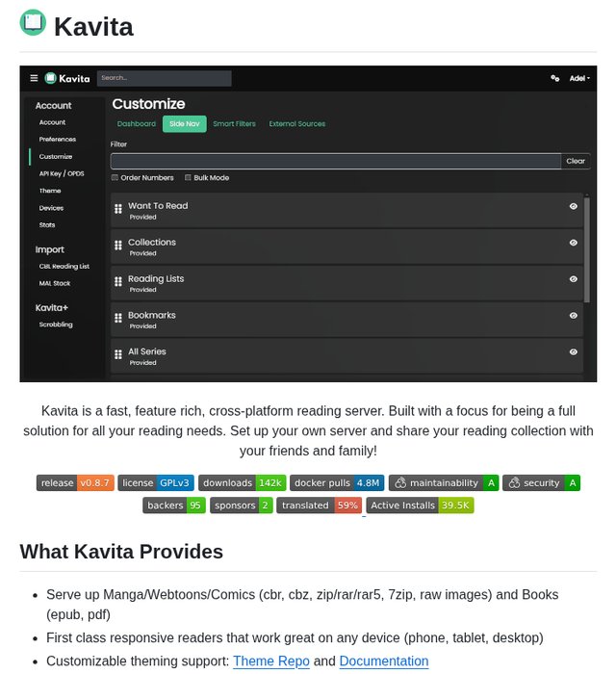Click the Filter text input field

(x=335, y=161)
